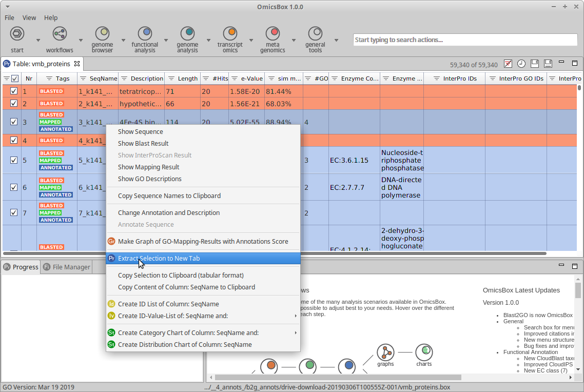The width and height of the screenshot is (584, 392).
Task: Open the functional analysis icon
Action: pos(145,34)
